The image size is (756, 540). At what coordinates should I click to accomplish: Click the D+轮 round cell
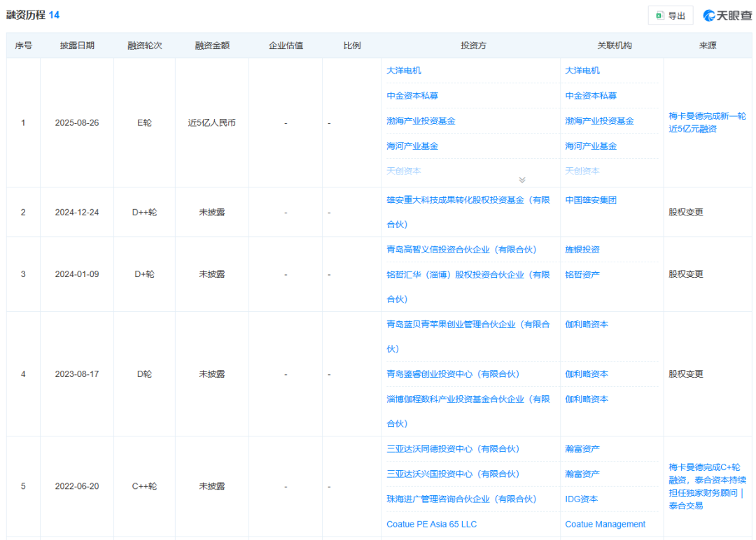click(145, 274)
